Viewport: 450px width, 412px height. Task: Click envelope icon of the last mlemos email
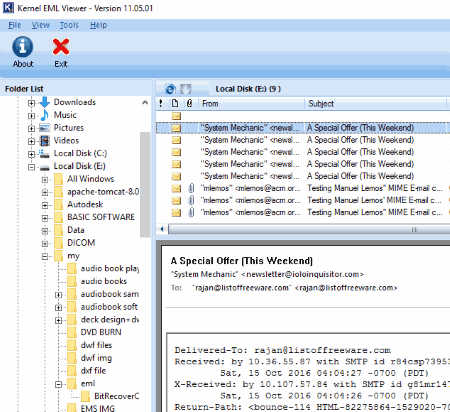(x=176, y=212)
